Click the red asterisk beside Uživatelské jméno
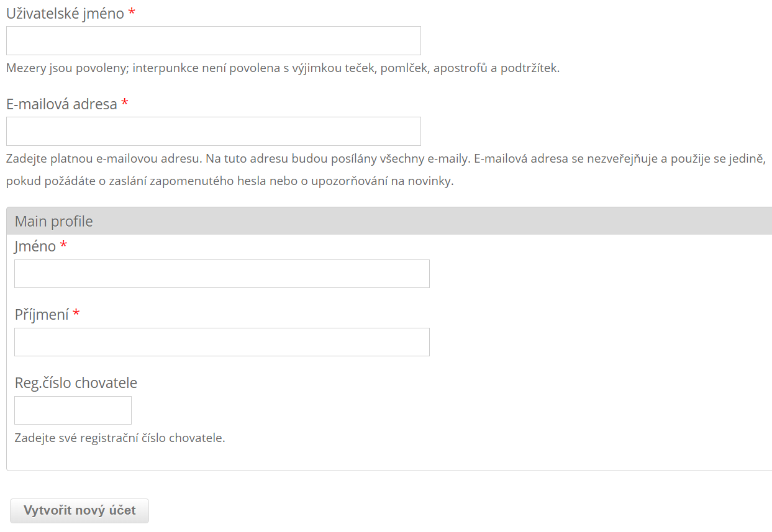This screenshot has height=532, width=772. 132,14
